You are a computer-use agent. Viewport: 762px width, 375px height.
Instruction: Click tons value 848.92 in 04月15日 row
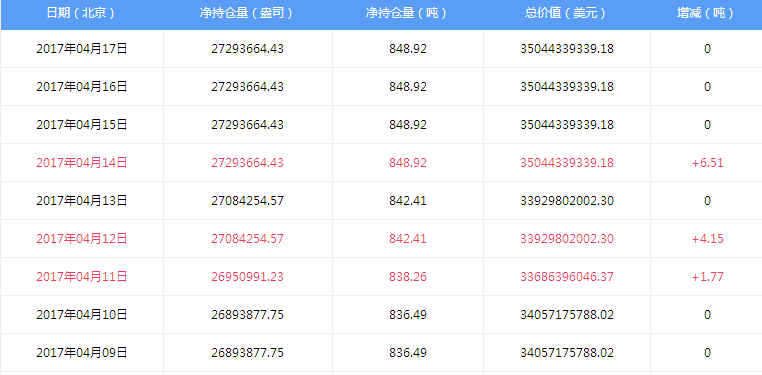point(408,125)
